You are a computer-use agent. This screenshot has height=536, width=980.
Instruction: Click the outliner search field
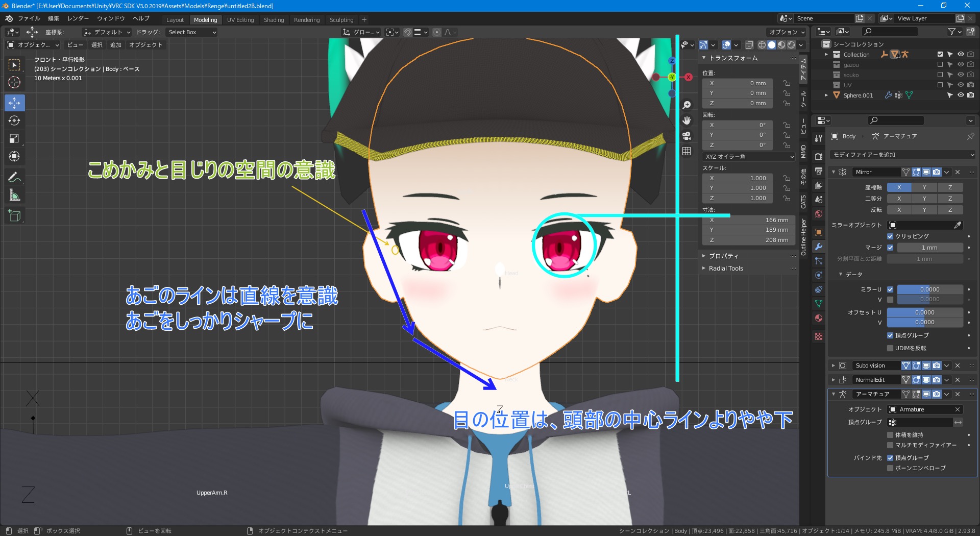click(889, 32)
